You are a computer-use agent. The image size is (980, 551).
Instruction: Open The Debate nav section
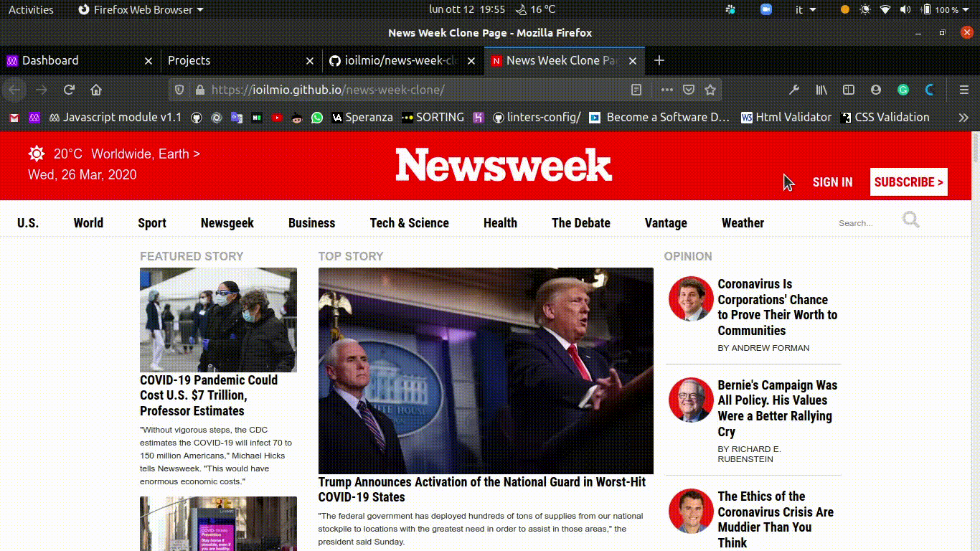(x=581, y=223)
